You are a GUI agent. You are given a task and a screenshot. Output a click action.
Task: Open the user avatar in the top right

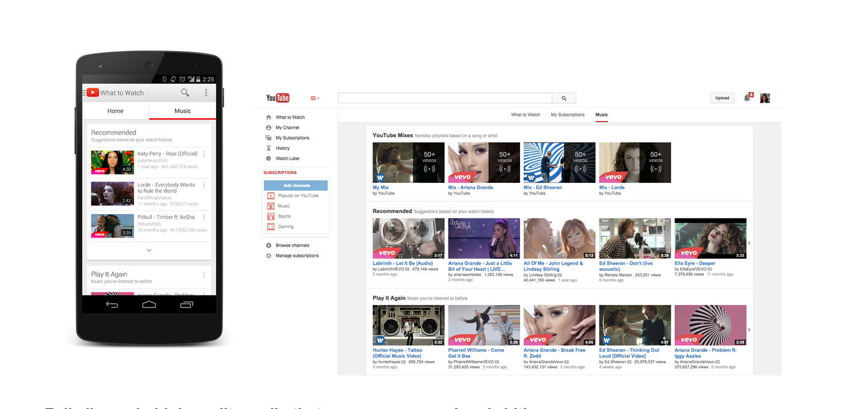pyautogui.click(x=765, y=98)
